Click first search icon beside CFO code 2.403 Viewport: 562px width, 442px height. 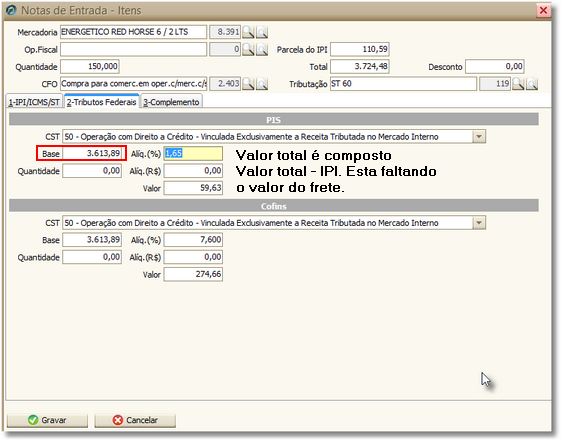[248, 84]
